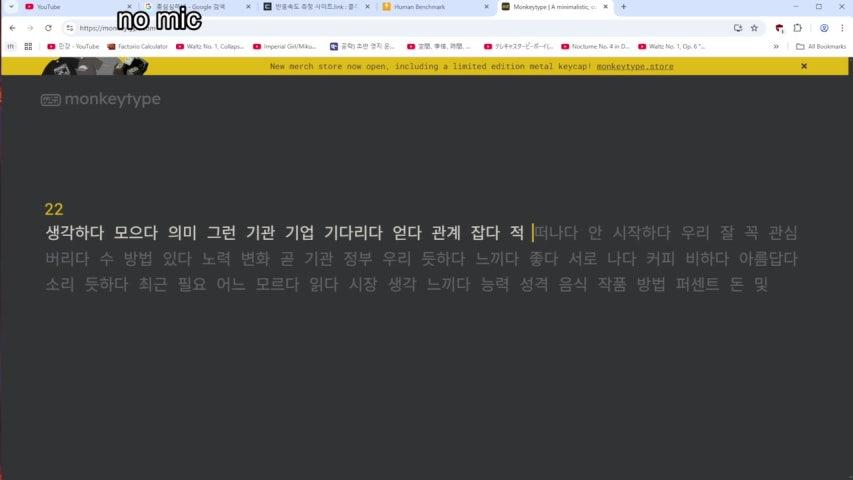The height and width of the screenshot is (480, 853).
Task: Reload the current page
Action: click(47, 28)
